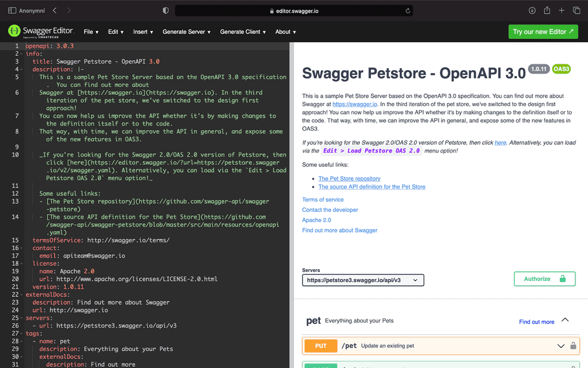This screenshot has height=368, width=588.
Task: Open the Servers dropdown
Action: pyautogui.click(x=363, y=280)
